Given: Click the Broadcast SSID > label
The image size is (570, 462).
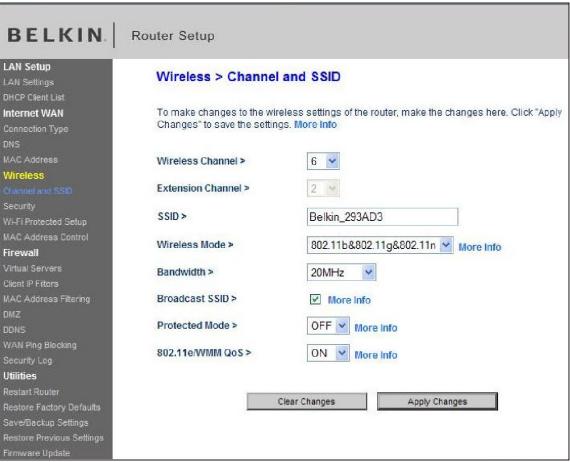Looking at the screenshot, I should (x=197, y=299).
